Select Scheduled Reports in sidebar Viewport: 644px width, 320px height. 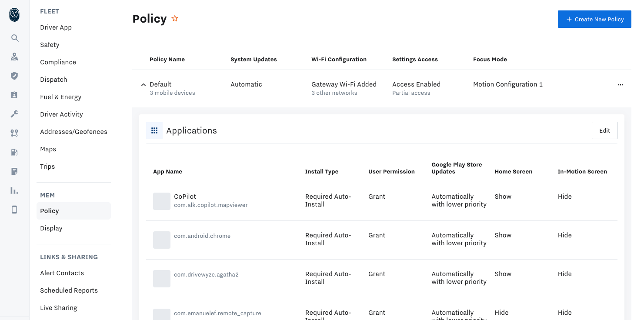click(x=69, y=290)
